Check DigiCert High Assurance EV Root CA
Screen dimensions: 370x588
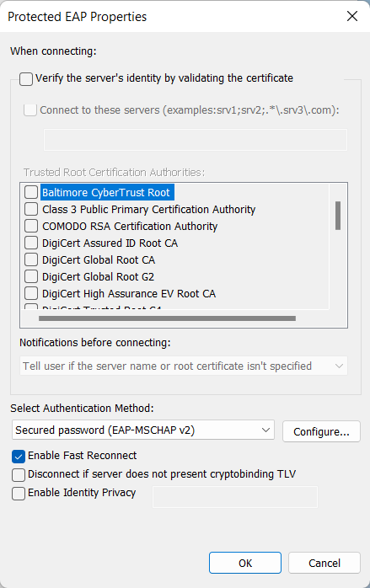click(31, 294)
